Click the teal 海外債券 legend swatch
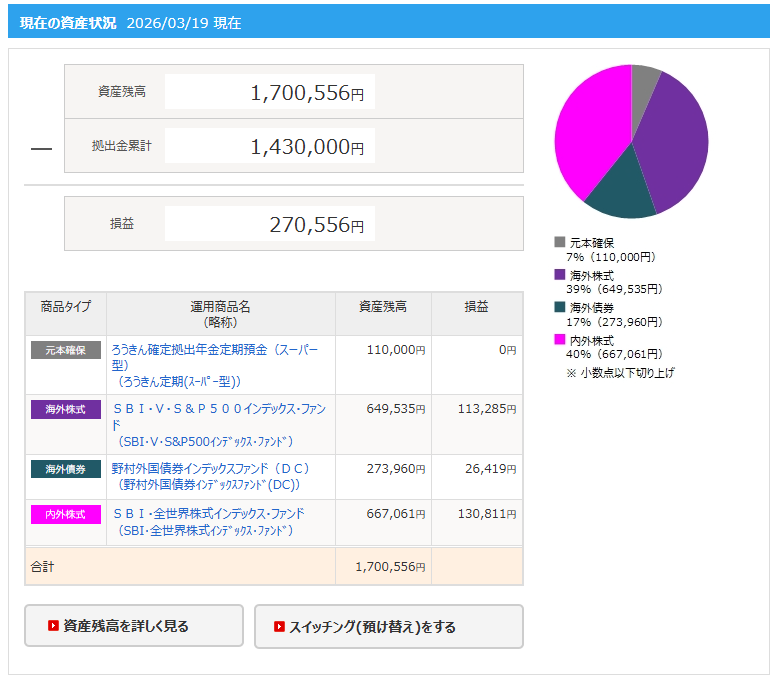Screen dimensions: 778x680 pyautogui.click(x=560, y=307)
